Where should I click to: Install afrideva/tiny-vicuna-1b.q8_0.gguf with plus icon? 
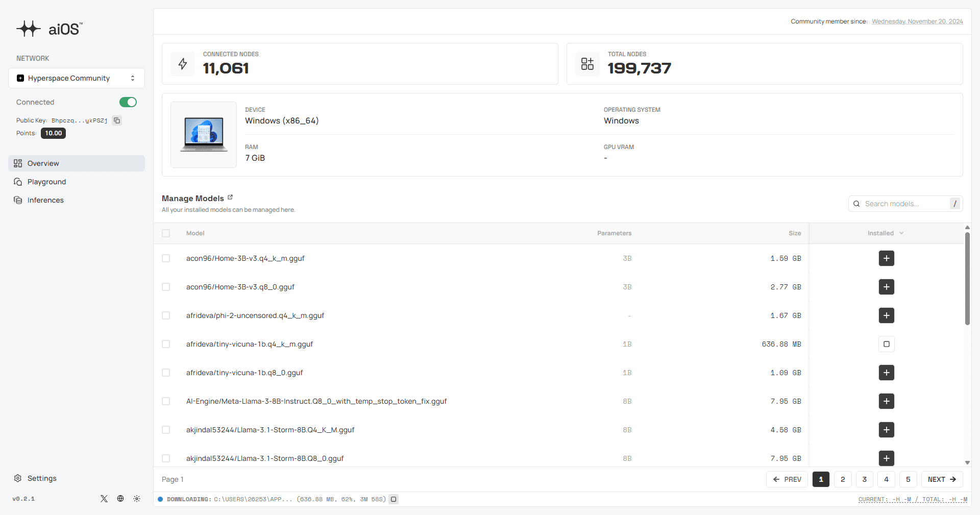pyautogui.click(x=887, y=373)
